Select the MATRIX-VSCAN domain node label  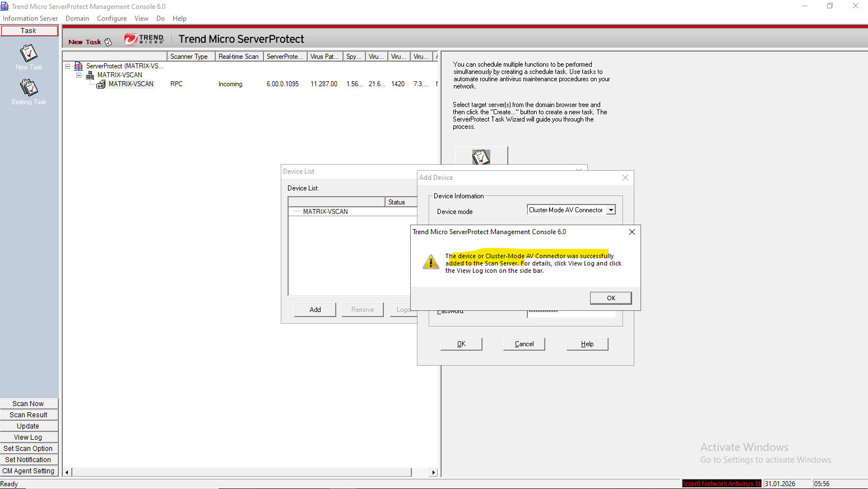(120, 75)
